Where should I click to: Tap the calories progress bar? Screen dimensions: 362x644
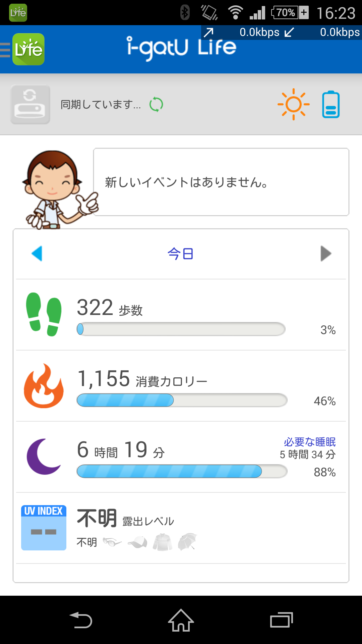[182, 400]
